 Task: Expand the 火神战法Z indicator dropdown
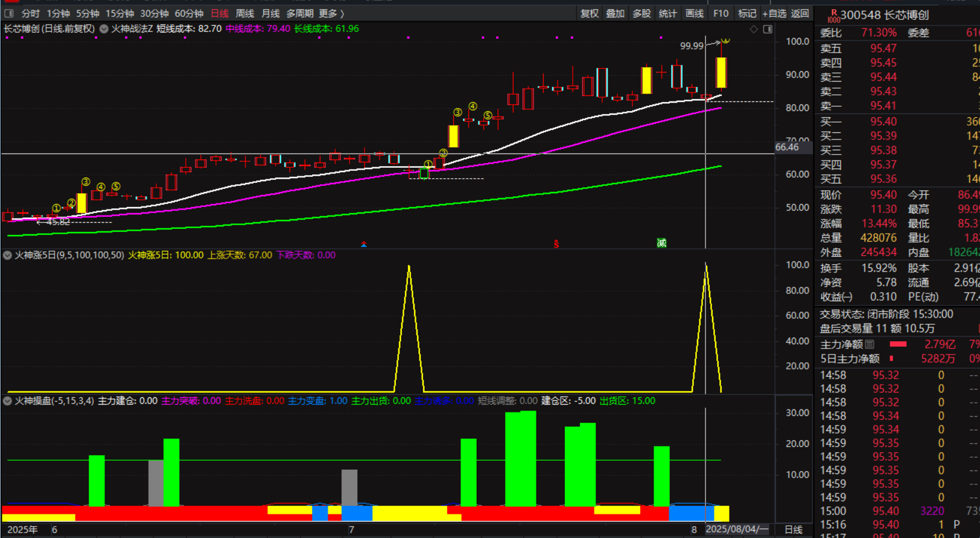click(104, 29)
